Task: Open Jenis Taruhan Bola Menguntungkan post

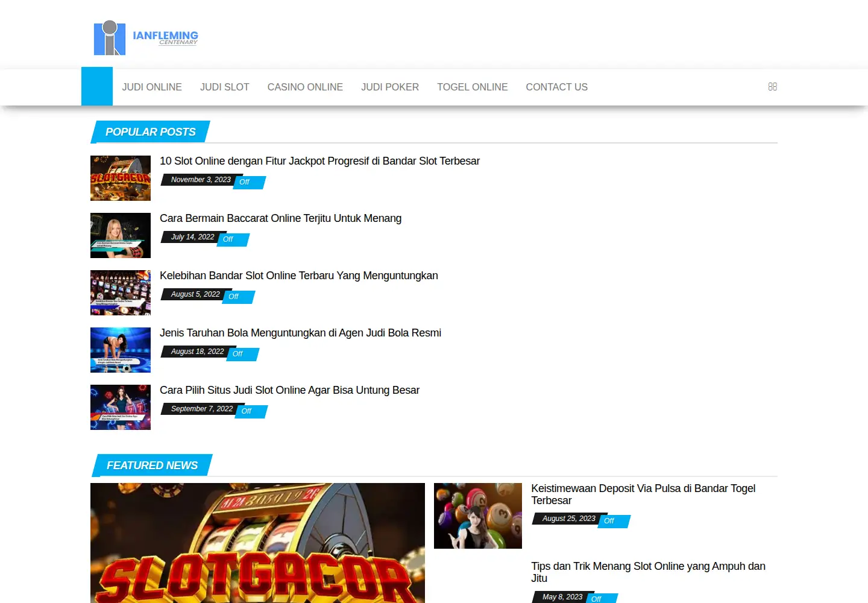Action: [300, 333]
